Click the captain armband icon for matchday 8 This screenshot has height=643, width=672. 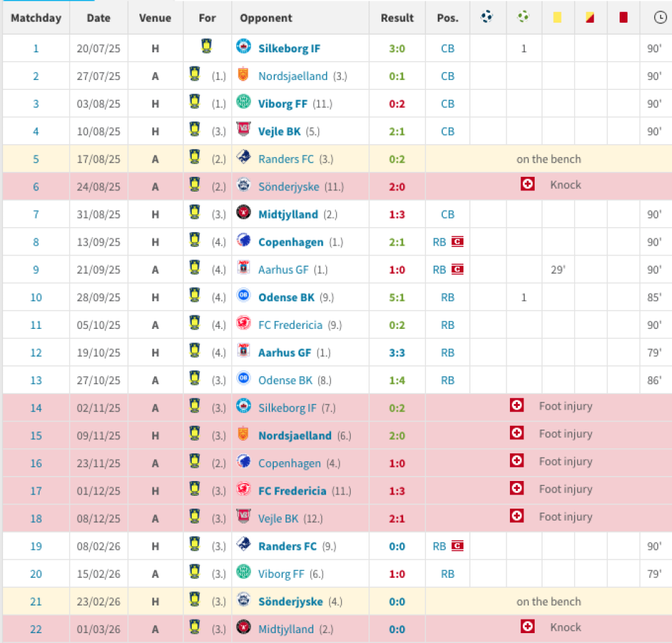click(x=457, y=242)
